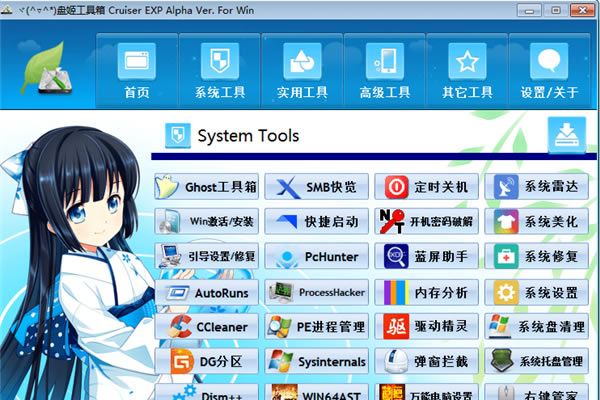600x400 pixels.
Task: Open the 设置/关于 tab
Action: [549, 70]
